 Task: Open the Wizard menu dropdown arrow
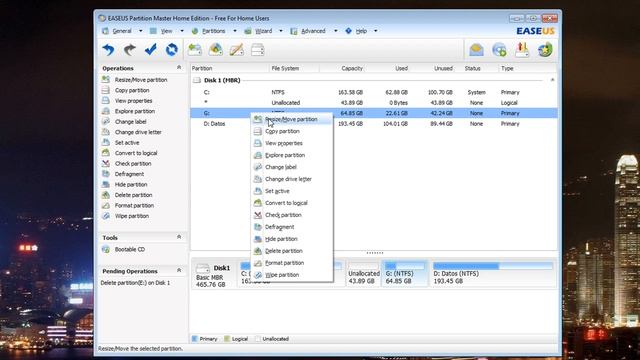tap(280, 31)
